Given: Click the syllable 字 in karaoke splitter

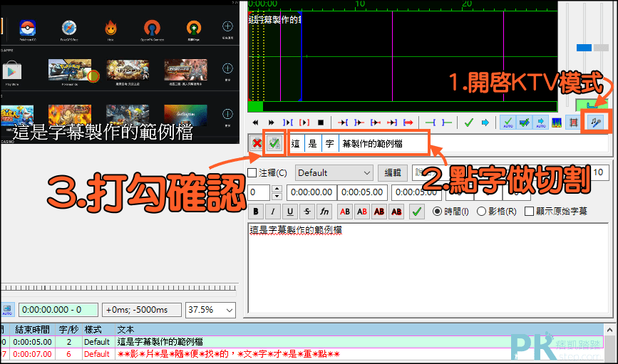Looking at the screenshot, I should pyautogui.click(x=330, y=144).
